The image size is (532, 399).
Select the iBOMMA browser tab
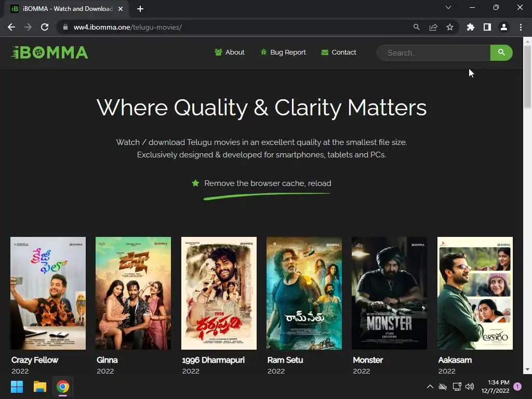67,9
